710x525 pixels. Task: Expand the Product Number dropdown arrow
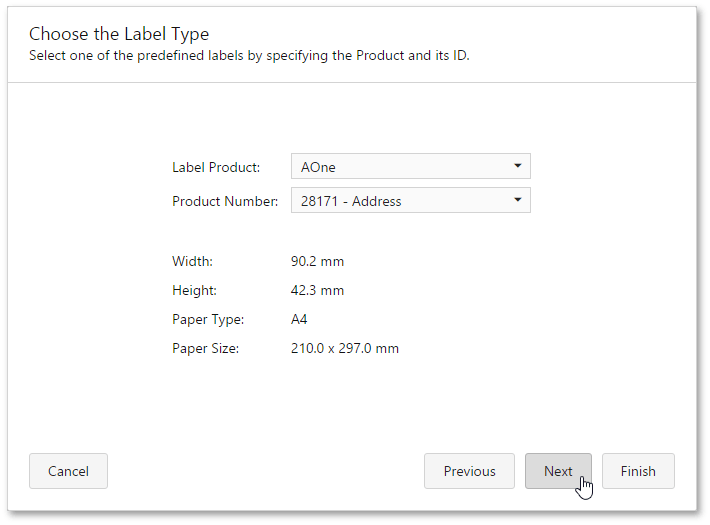click(x=518, y=200)
